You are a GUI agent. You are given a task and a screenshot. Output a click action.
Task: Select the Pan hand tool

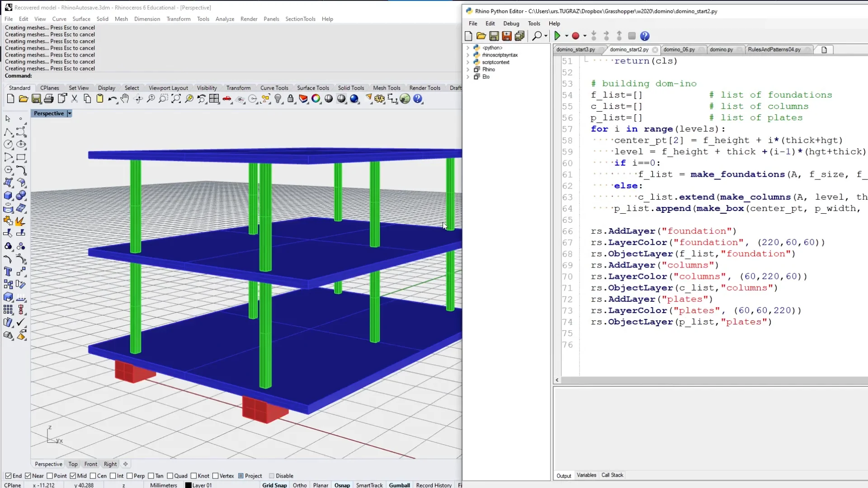tap(125, 99)
